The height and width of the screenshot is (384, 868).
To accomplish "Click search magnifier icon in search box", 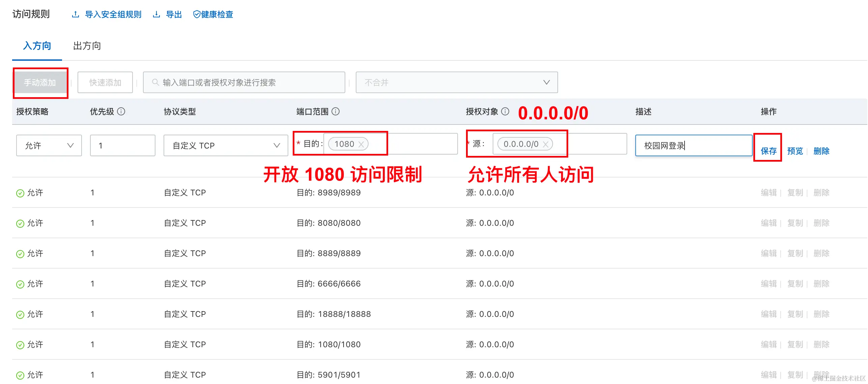I will [x=155, y=82].
